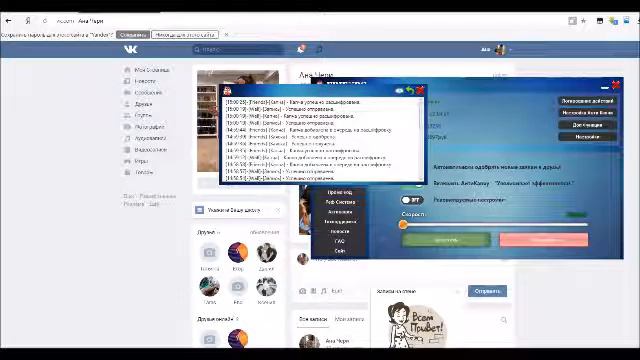Click the Yandex 'Я' home icon
640x360 pixels.
pos(28,21)
